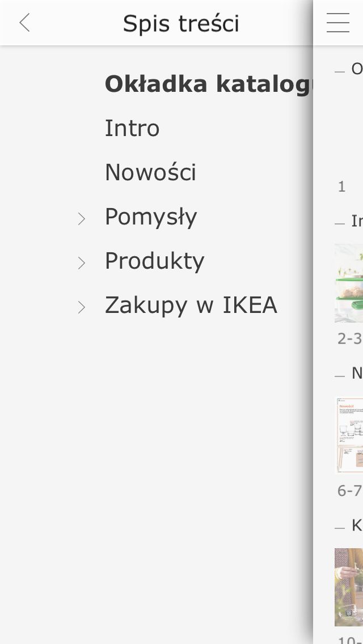Tap the 6-7 page range label
363x644 pixels.
[x=350, y=491]
